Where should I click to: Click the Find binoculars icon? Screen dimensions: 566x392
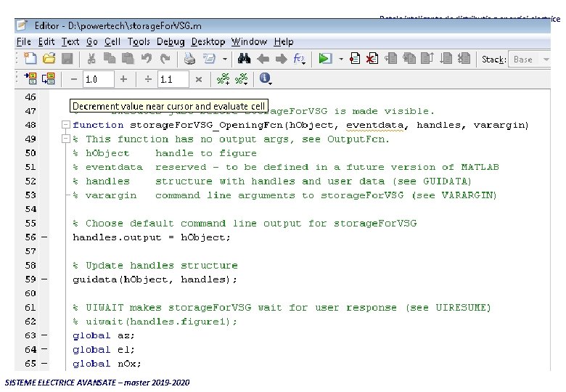(x=245, y=59)
